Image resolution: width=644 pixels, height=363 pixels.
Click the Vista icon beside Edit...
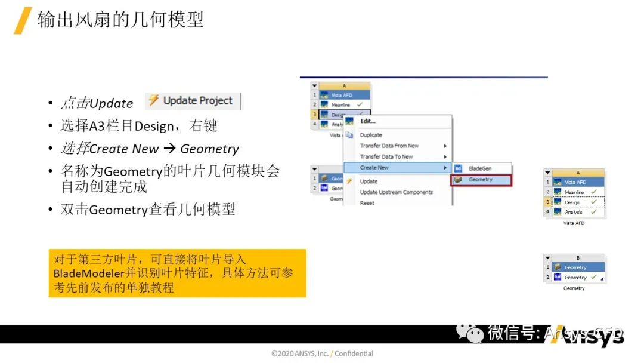[x=349, y=121]
